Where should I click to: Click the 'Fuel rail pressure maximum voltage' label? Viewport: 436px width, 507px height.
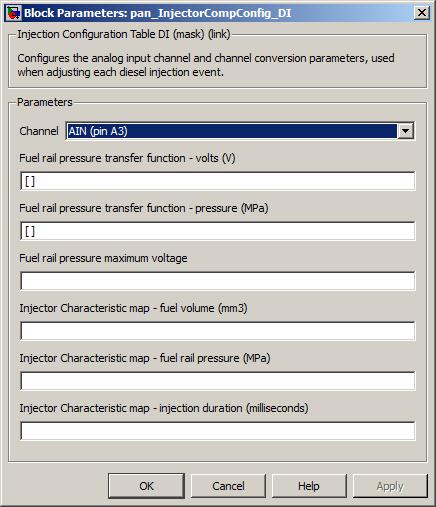pyautogui.click(x=103, y=258)
